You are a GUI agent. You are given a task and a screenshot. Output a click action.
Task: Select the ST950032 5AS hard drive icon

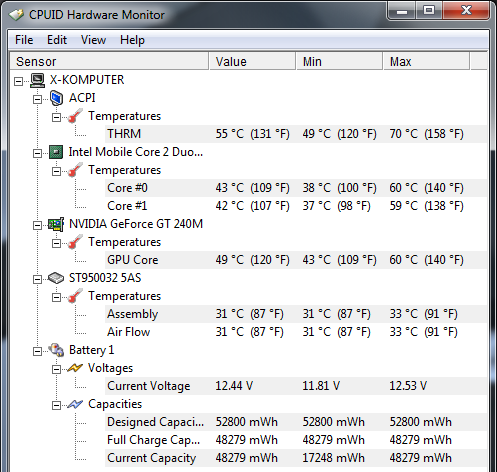pos(56,278)
